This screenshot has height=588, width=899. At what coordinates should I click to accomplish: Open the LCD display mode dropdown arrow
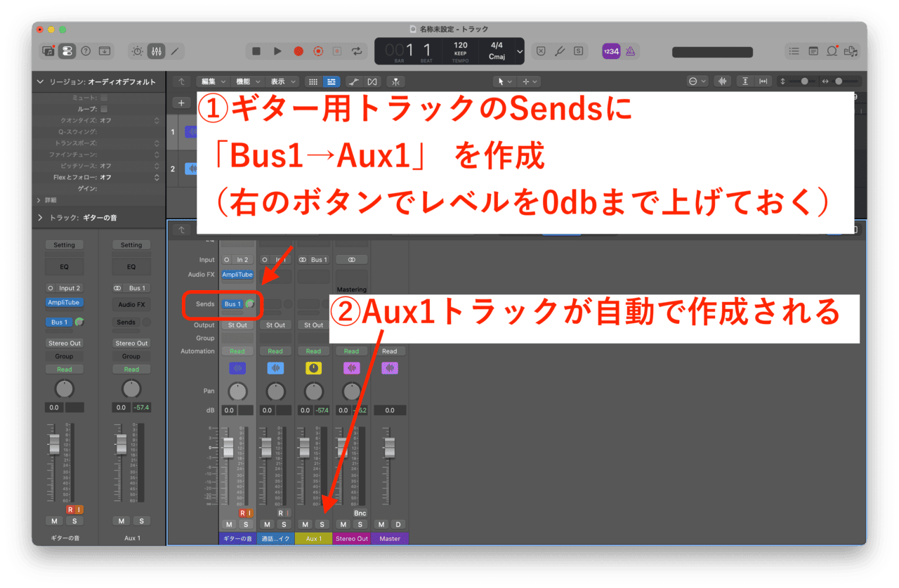[520, 51]
